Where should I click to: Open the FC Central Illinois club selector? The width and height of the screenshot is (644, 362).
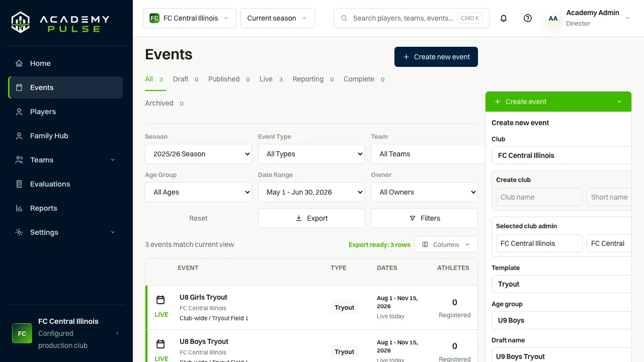[x=190, y=18]
